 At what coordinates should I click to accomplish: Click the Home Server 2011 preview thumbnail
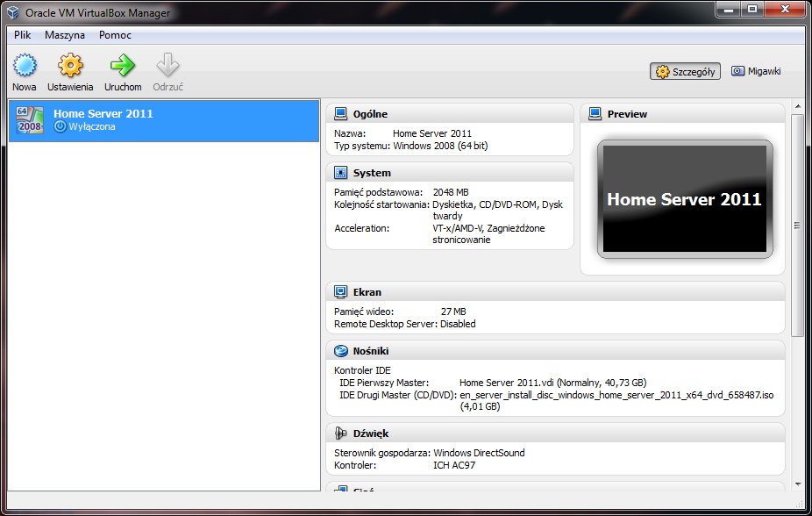click(x=685, y=199)
